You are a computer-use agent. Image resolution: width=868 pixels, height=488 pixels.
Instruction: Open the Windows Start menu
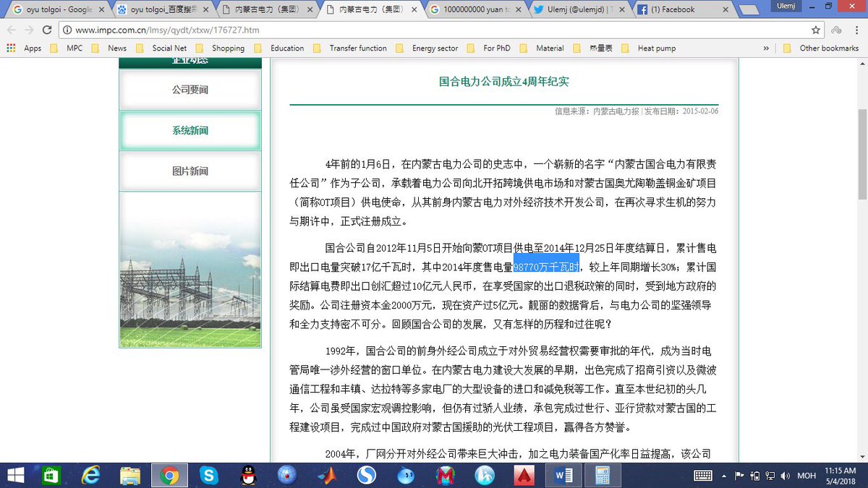[x=15, y=475]
